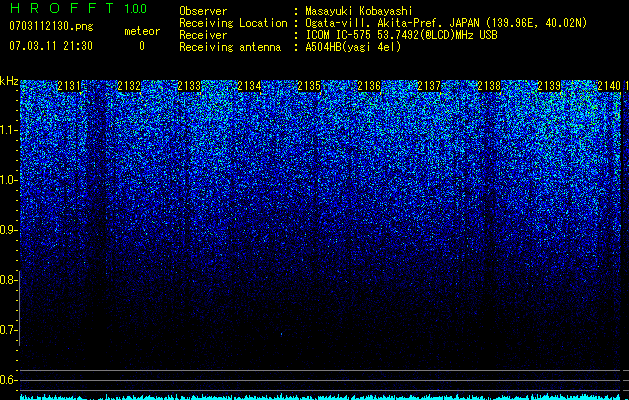The height and width of the screenshot is (400, 629).
Task: Click the 2132 time marker
Action: [129, 85]
